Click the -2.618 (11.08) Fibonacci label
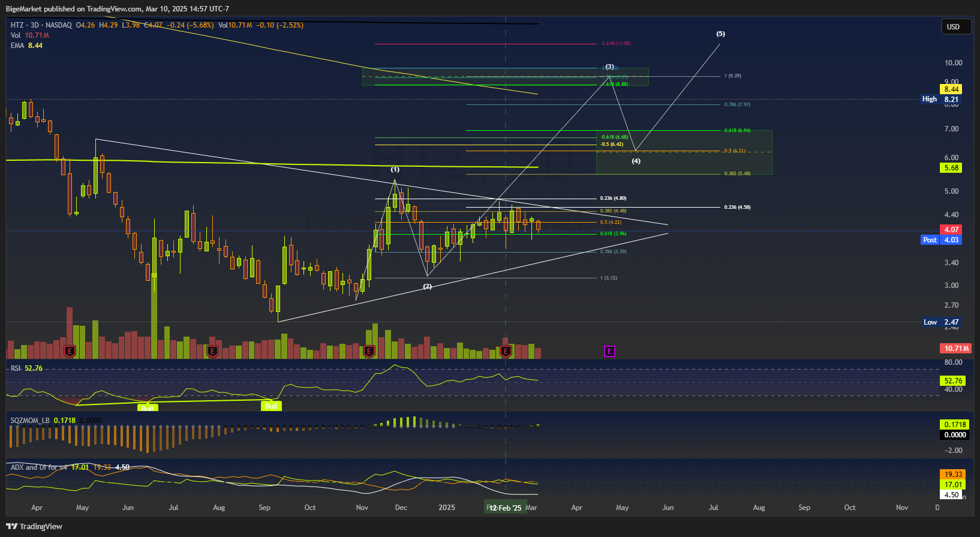The height and width of the screenshot is (537, 980). click(x=615, y=44)
